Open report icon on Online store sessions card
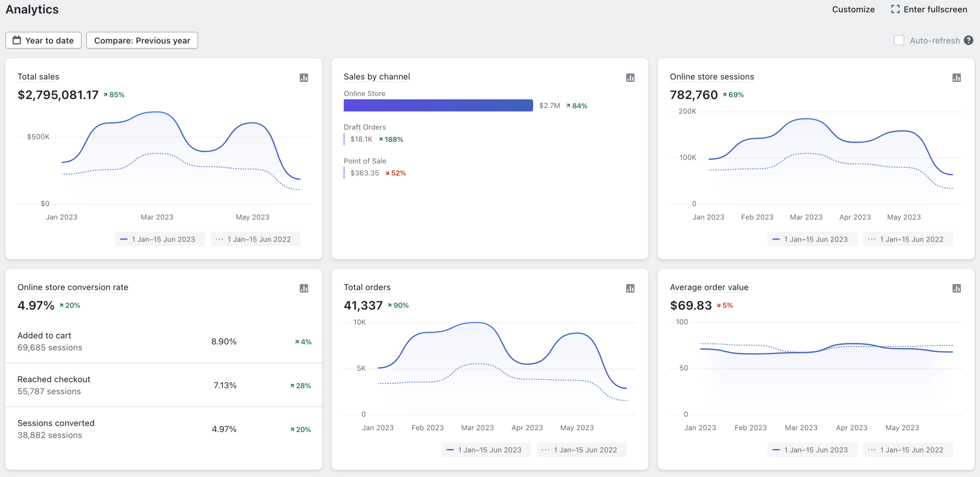The image size is (980, 477). [956, 78]
